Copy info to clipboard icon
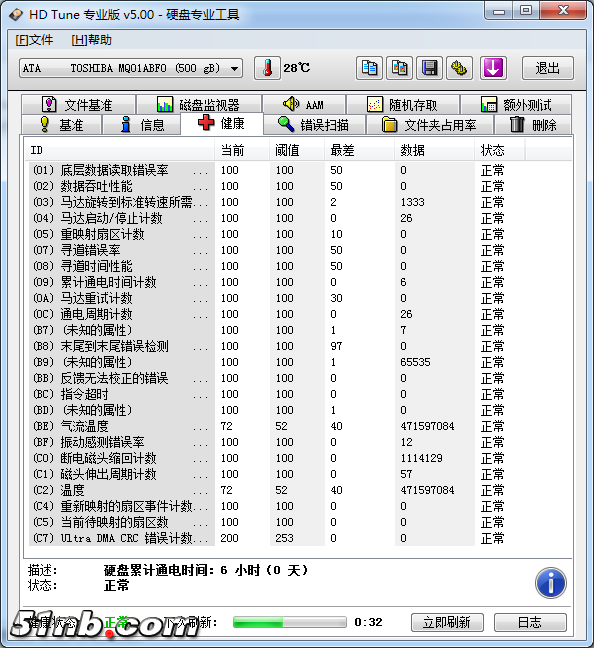The image size is (594, 648). 369,68
